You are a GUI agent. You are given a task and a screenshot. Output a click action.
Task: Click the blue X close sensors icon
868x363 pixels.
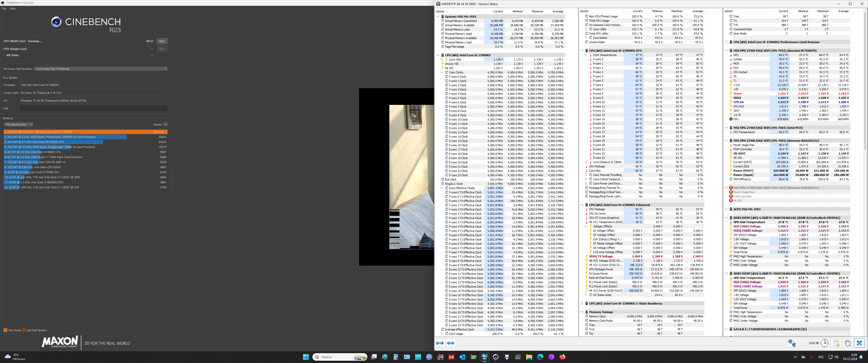click(x=859, y=343)
